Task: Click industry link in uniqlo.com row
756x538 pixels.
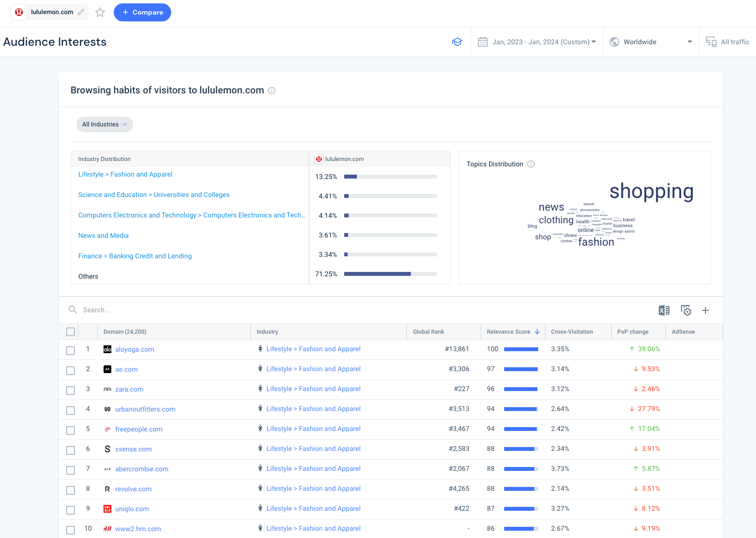Action: point(314,508)
